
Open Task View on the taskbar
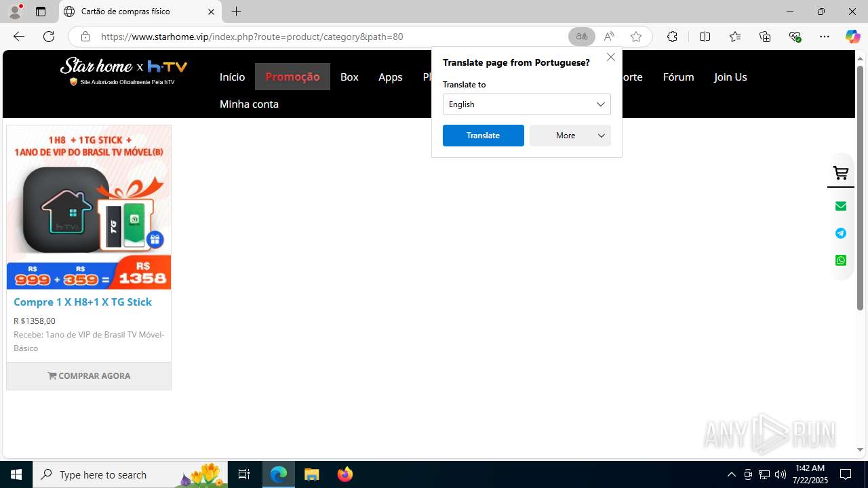pyautogui.click(x=244, y=474)
